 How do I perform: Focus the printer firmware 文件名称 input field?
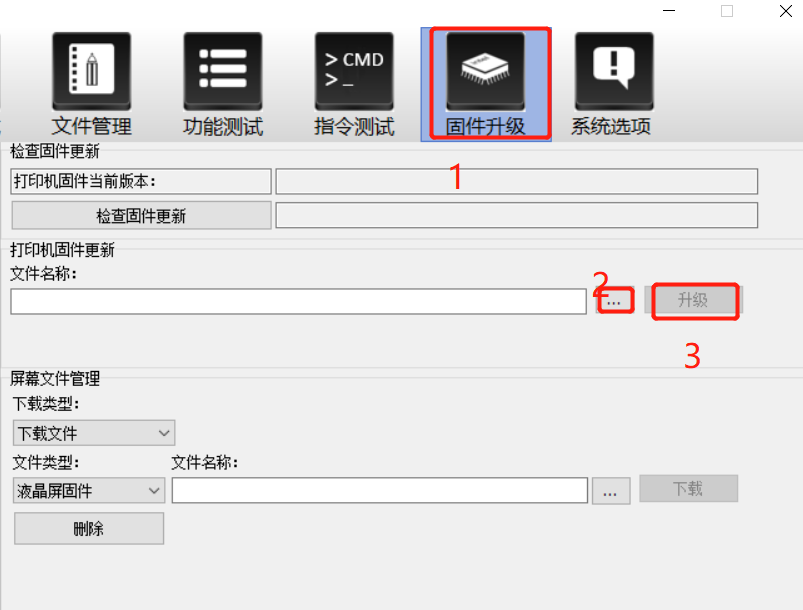(x=299, y=301)
